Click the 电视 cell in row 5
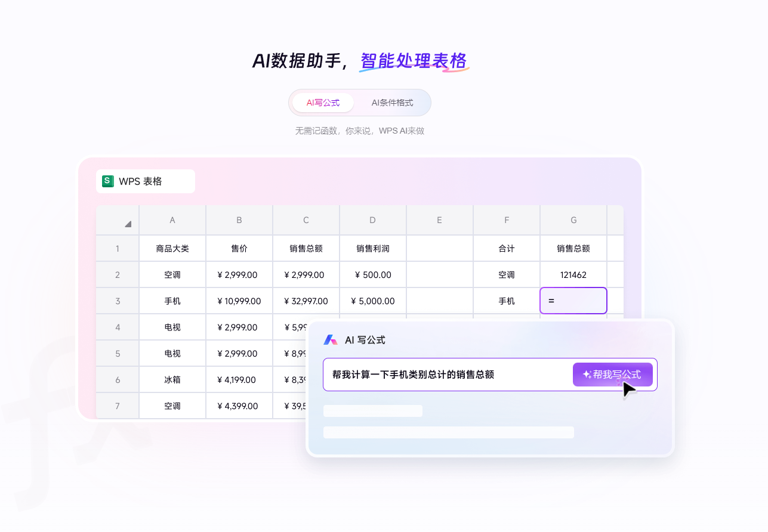Image resolution: width=768 pixels, height=532 pixels. (172, 354)
